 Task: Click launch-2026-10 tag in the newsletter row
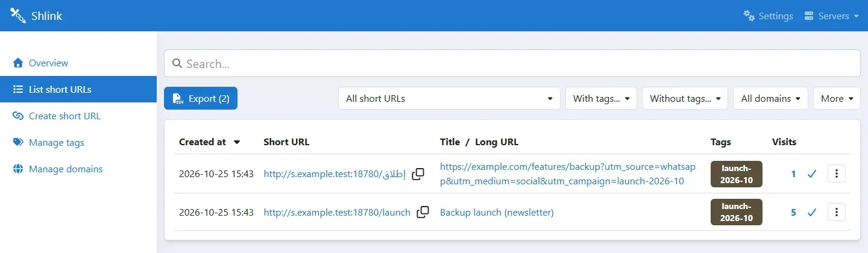coord(737,212)
